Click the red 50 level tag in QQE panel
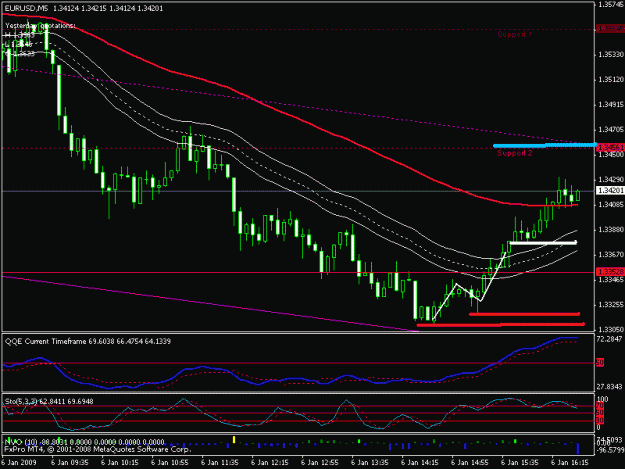Viewport: 625px width, 469px height. click(x=600, y=363)
